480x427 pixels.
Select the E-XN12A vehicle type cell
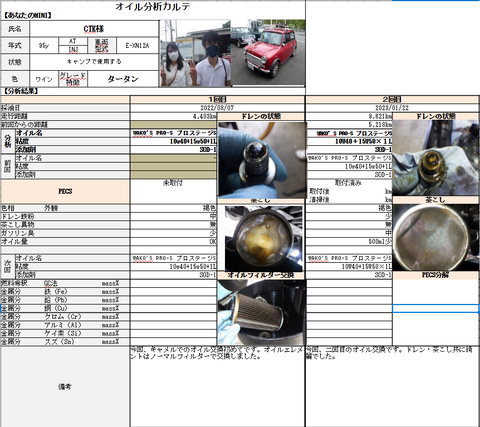tap(137, 45)
